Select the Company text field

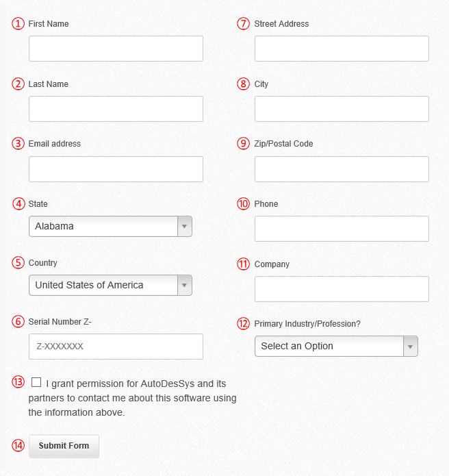pyautogui.click(x=342, y=289)
